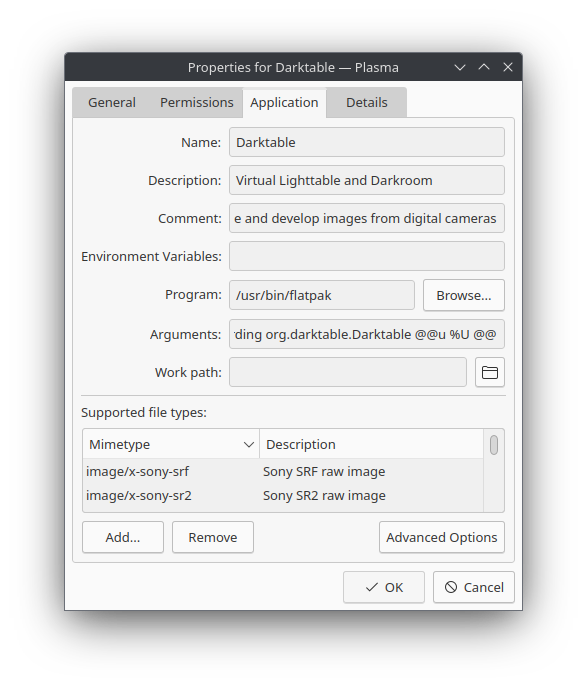This screenshot has width=587, height=687.
Task: Click into the Arguments field
Action: [x=367, y=334]
